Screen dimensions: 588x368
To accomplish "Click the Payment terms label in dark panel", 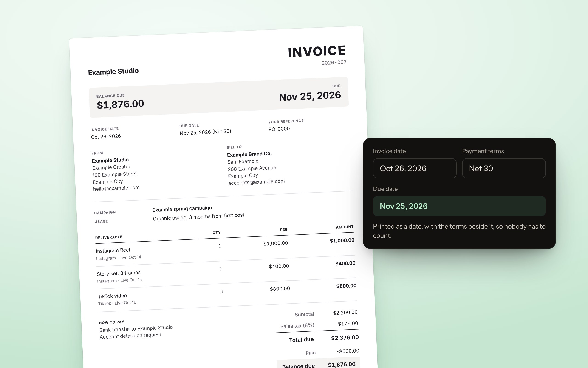I will point(483,151).
